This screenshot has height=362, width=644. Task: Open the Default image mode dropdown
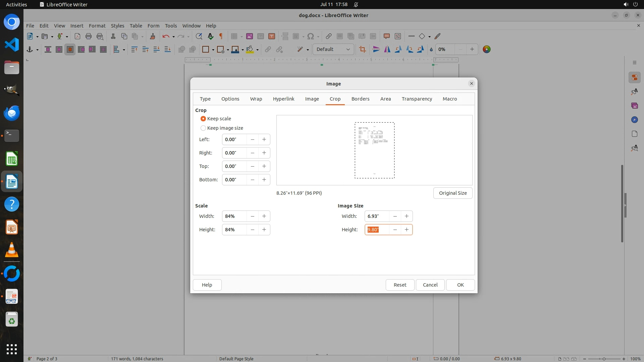click(x=333, y=50)
